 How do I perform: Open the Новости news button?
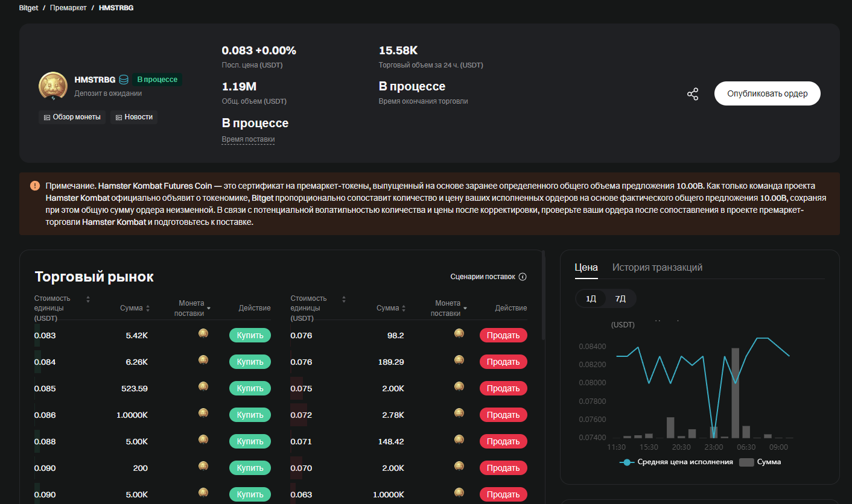point(134,117)
